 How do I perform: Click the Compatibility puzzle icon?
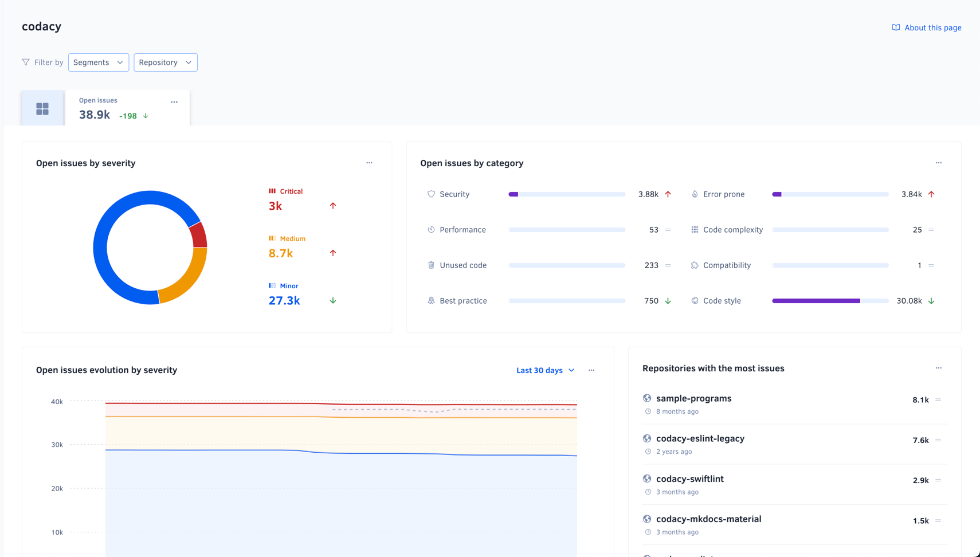coord(695,265)
